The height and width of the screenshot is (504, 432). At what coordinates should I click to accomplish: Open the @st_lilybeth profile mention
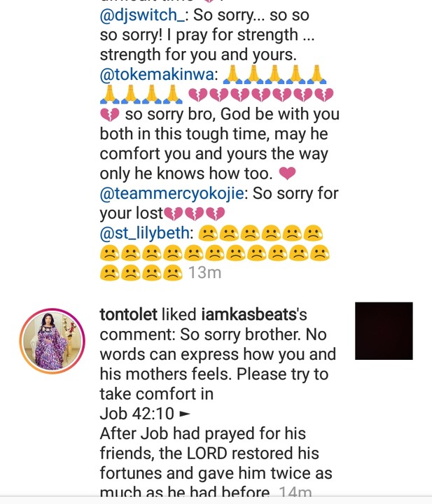pos(145,233)
